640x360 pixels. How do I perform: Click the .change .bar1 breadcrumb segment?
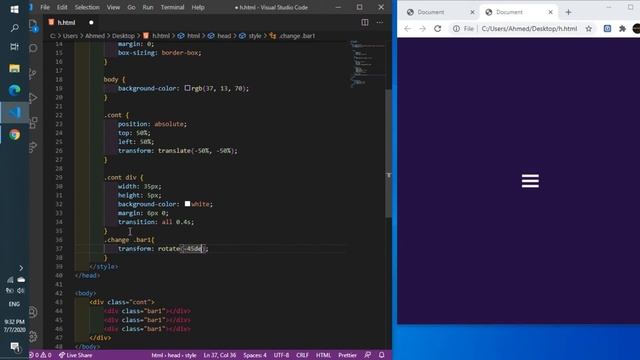pos(293,36)
